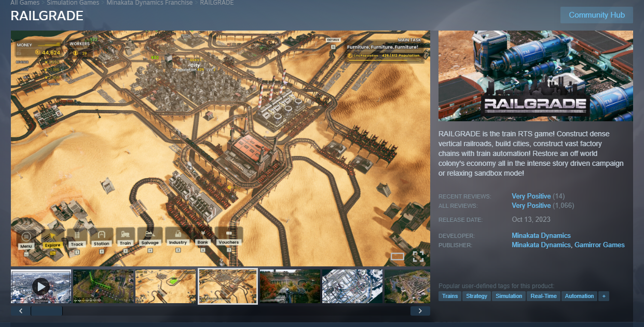This screenshot has height=327, width=644.
Task: Open the Community Hub
Action: [597, 15]
